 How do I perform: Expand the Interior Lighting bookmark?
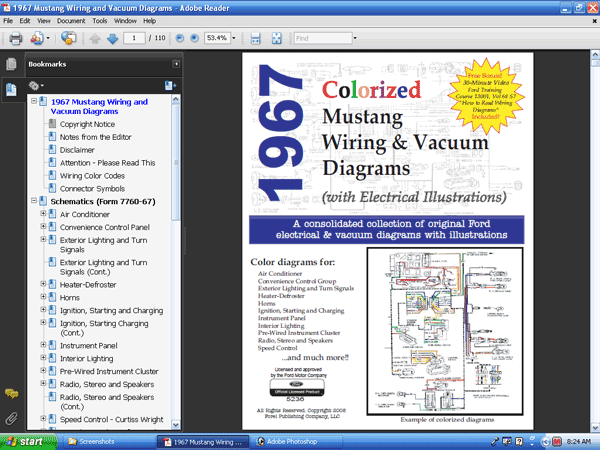point(43,357)
